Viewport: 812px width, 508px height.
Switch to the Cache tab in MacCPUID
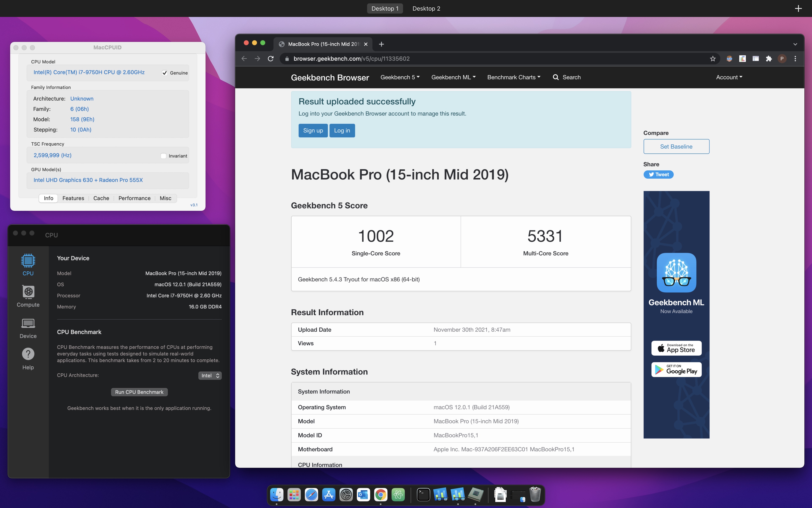point(101,198)
